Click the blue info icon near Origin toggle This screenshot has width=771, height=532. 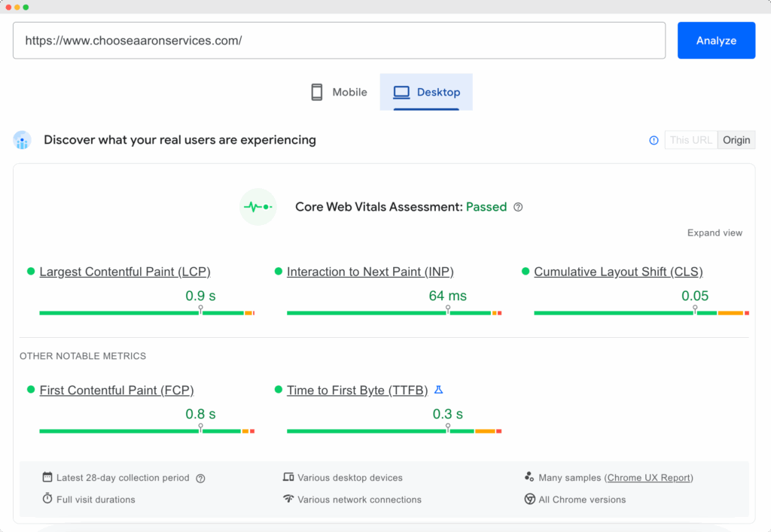point(653,140)
